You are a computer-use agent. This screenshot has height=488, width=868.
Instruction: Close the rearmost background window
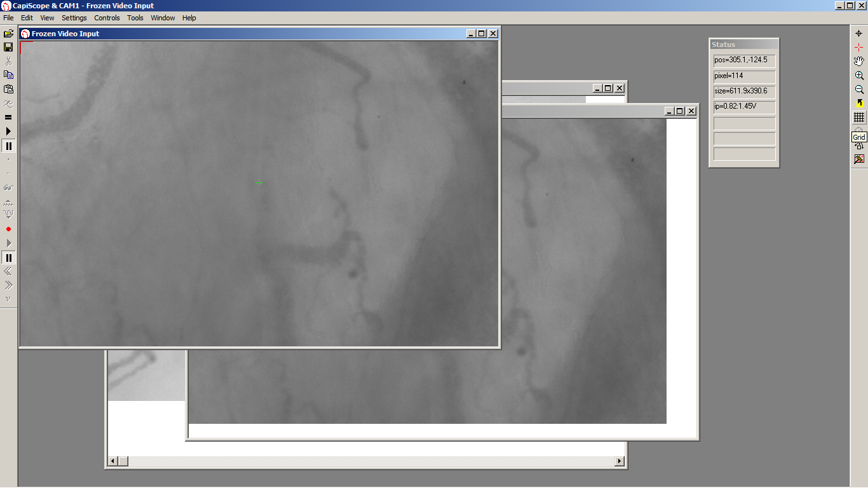tap(620, 88)
